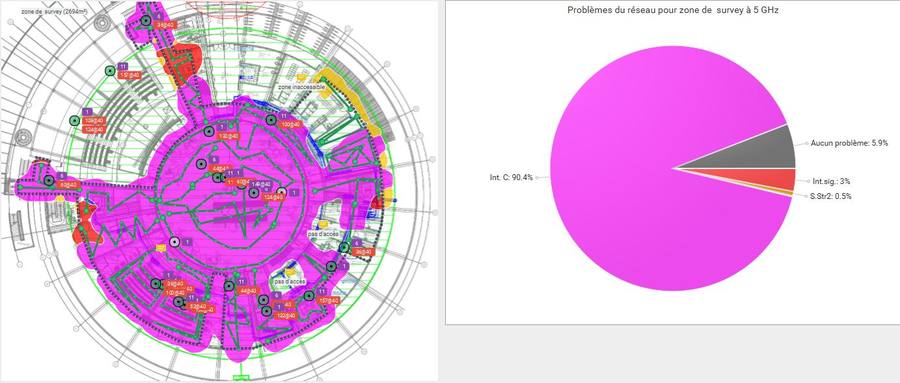
Task: Click the zone de survey (2694m²) label
Action: coord(54,11)
